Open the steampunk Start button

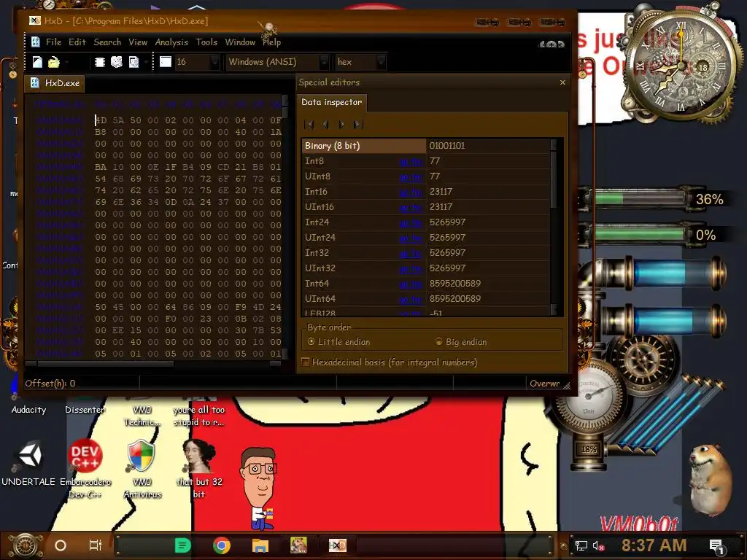click(x=25, y=545)
